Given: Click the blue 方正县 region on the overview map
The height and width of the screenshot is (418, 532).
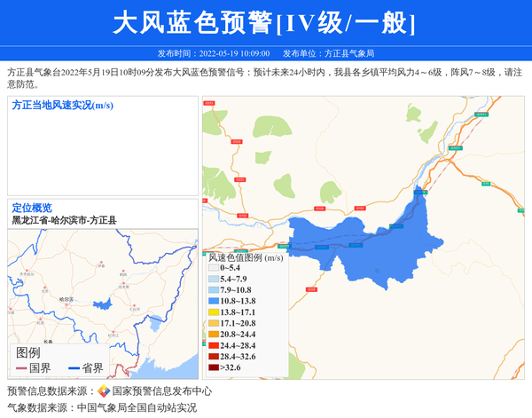Looking at the screenshot, I should point(103,304).
